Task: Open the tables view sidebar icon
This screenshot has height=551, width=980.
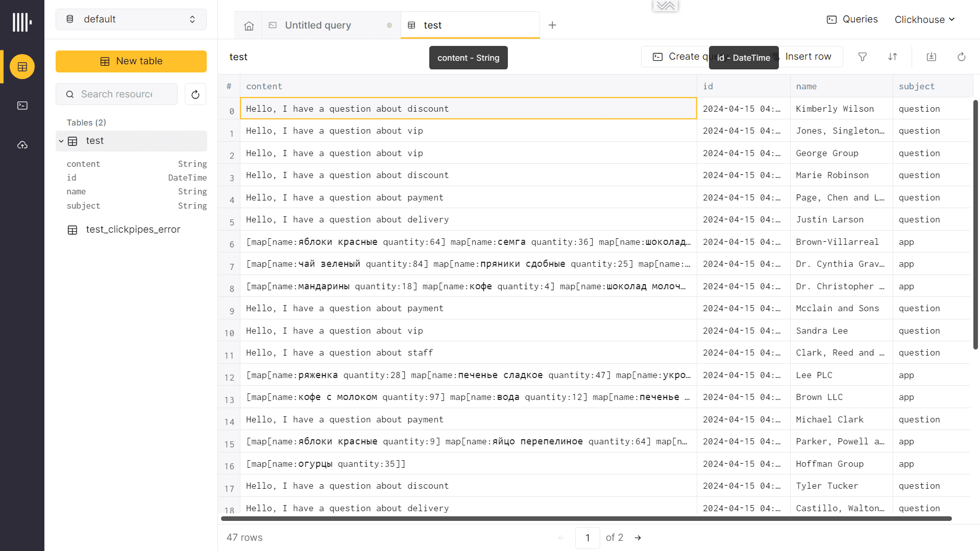Action: pyautogui.click(x=22, y=67)
